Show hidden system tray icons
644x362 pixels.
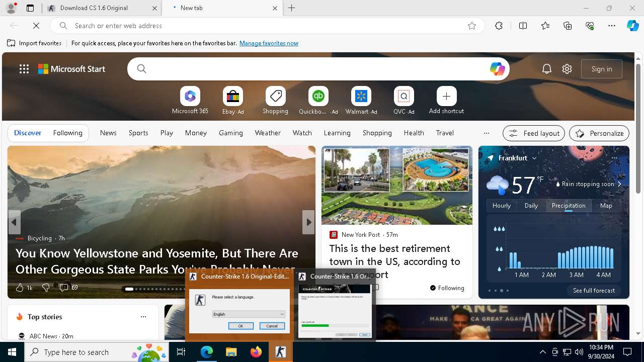click(542, 352)
